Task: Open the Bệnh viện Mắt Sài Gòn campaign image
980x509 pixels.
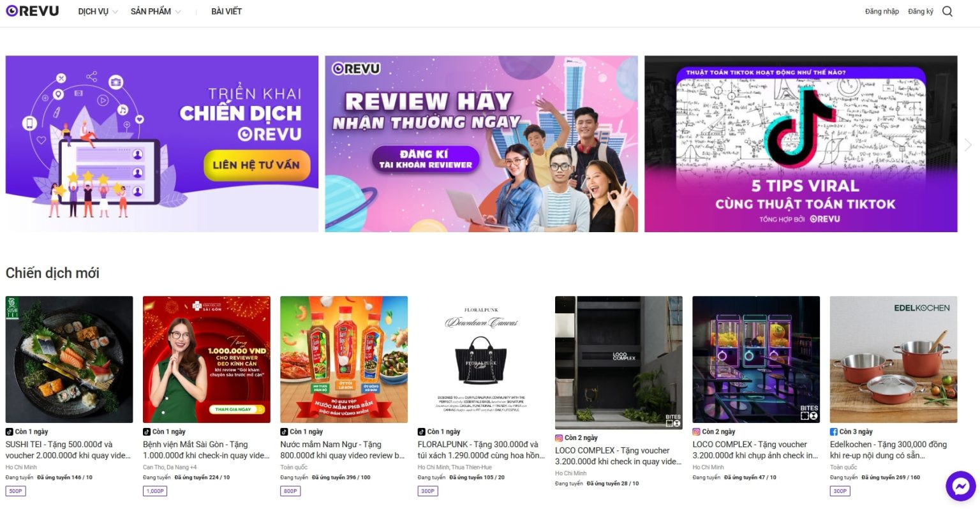Action: 207,359
